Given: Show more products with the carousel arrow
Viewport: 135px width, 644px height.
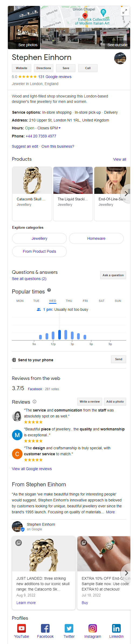Looking at the screenshot, I should click(x=126, y=193).
